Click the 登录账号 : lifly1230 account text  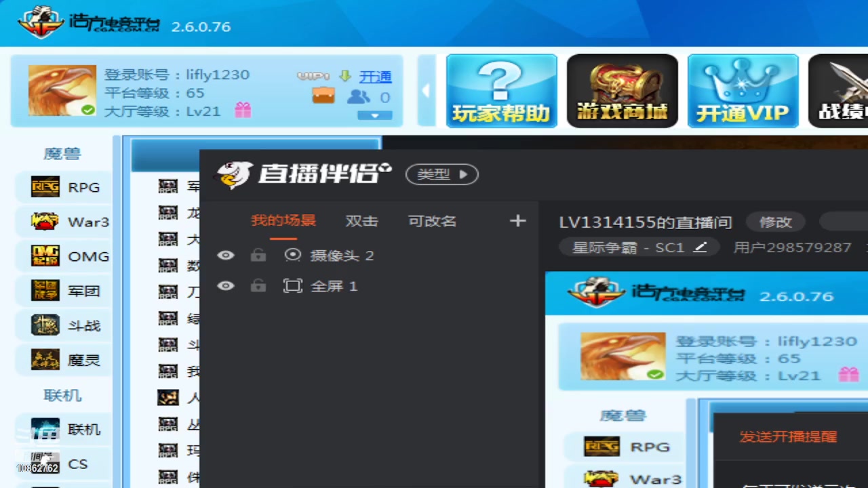click(x=177, y=75)
